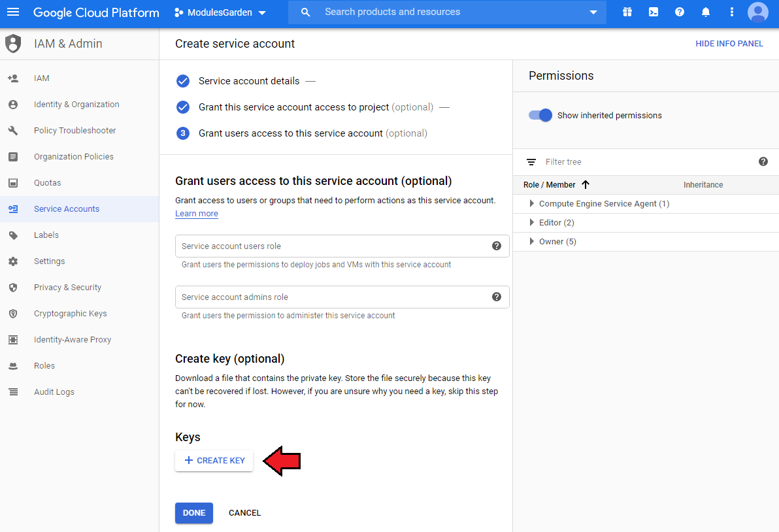Expand the Owner (5) role
Viewport: 779px width, 532px height.
coord(531,241)
